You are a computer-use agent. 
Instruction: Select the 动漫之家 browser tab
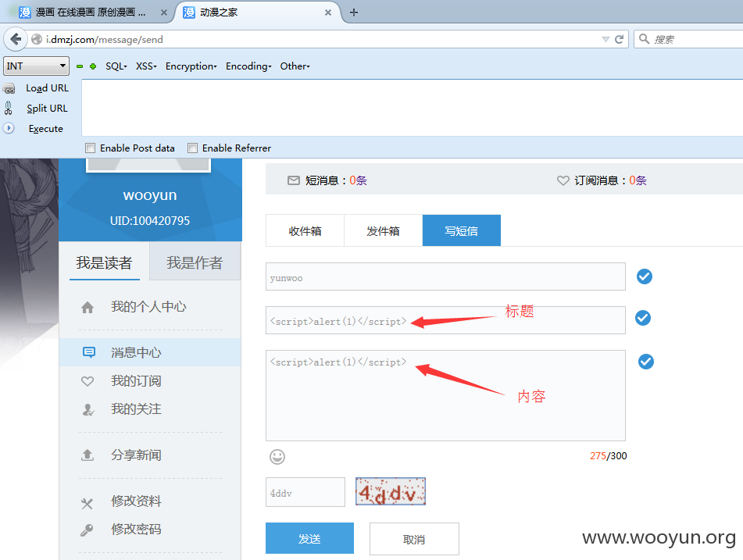[259, 12]
